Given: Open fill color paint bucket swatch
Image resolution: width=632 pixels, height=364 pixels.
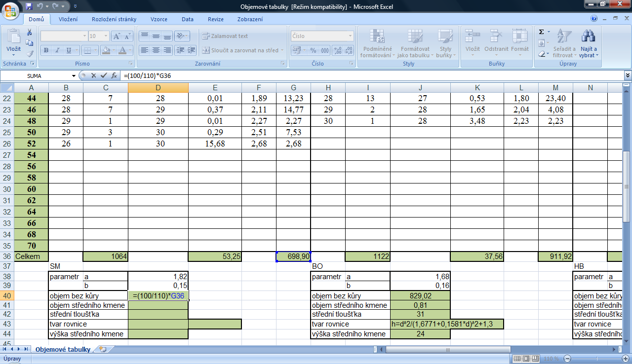Looking at the screenshot, I should pos(105,50).
